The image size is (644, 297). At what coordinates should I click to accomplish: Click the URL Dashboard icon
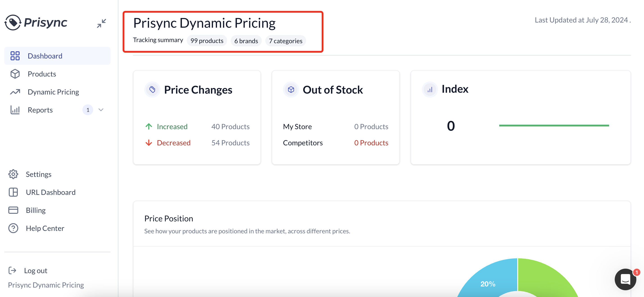[x=13, y=192]
